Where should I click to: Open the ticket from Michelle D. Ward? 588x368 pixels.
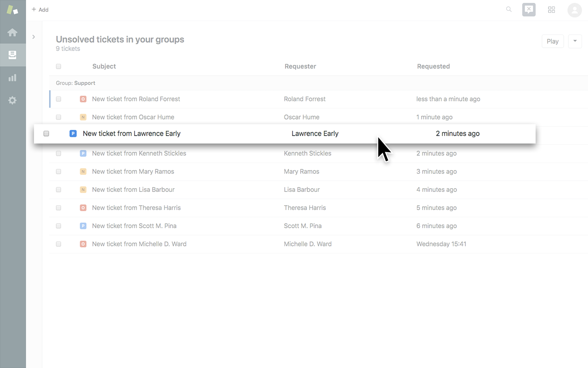point(139,244)
